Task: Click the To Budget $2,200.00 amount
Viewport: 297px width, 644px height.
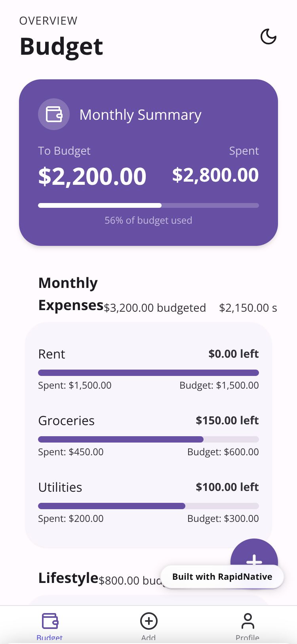Action: point(92,176)
